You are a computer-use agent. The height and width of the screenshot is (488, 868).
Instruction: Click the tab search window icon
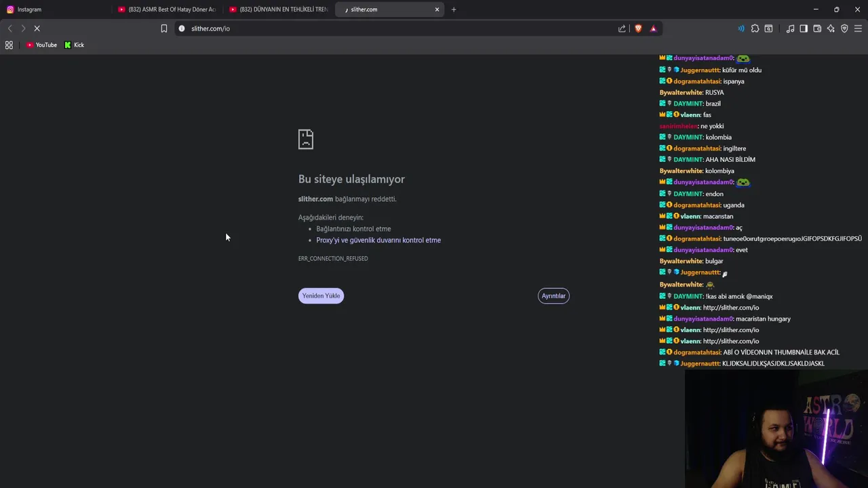pos(768,28)
